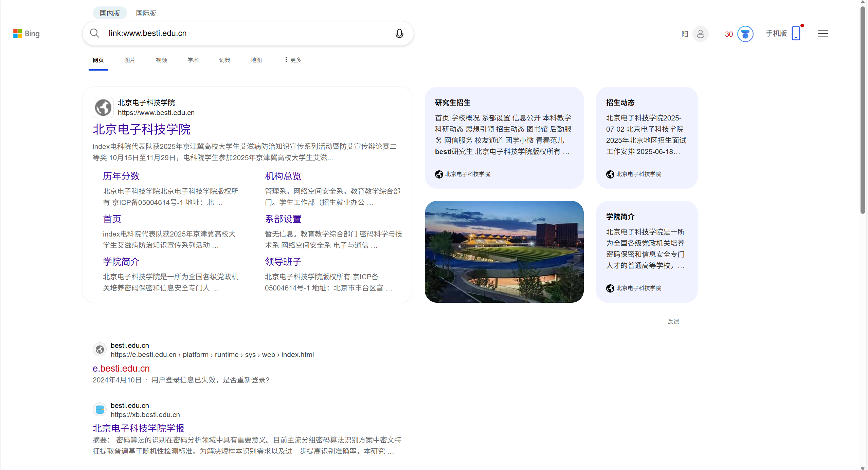Switch to 国际版 search mode

click(146, 13)
